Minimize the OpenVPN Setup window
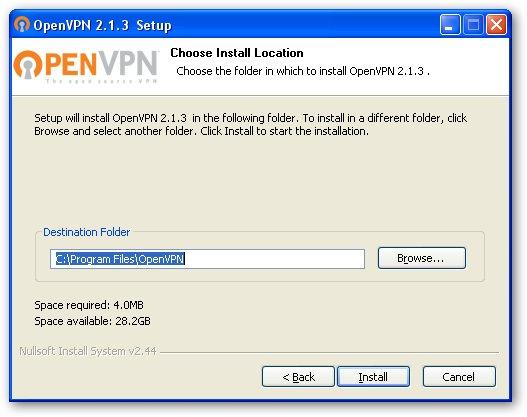527x417 pixels. point(450,25)
